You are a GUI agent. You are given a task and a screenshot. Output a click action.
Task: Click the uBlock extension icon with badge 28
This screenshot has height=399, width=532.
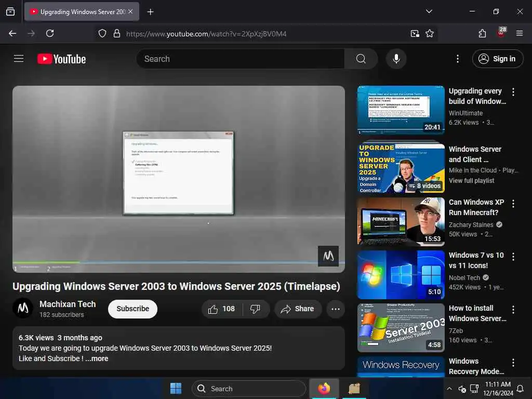point(501,33)
